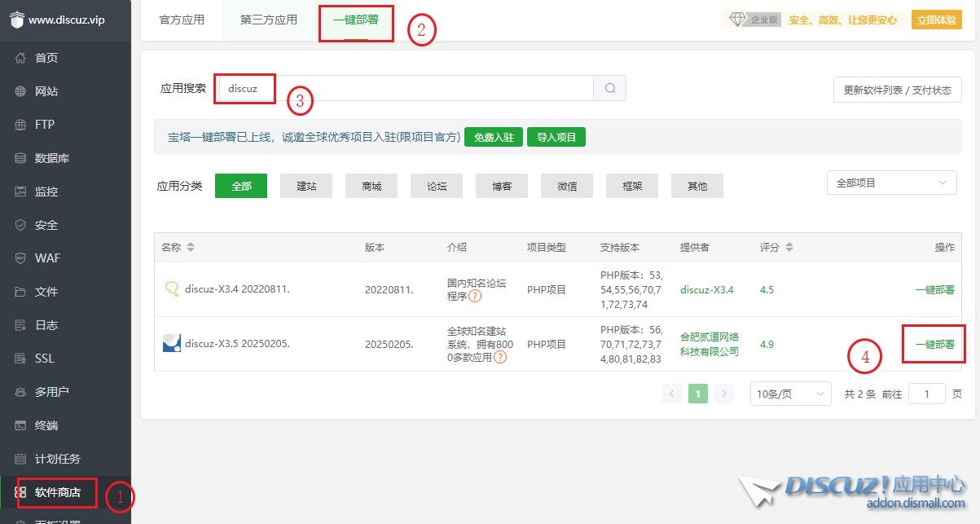The width and height of the screenshot is (980, 524).
Task: Go to the 终端 sidebar item
Action: (46, 425)
